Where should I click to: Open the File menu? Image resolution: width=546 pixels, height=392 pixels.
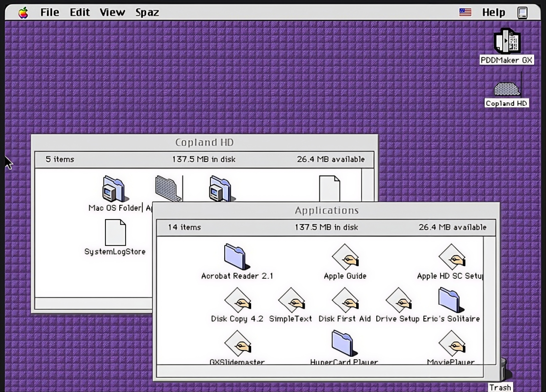coord(50,13)
